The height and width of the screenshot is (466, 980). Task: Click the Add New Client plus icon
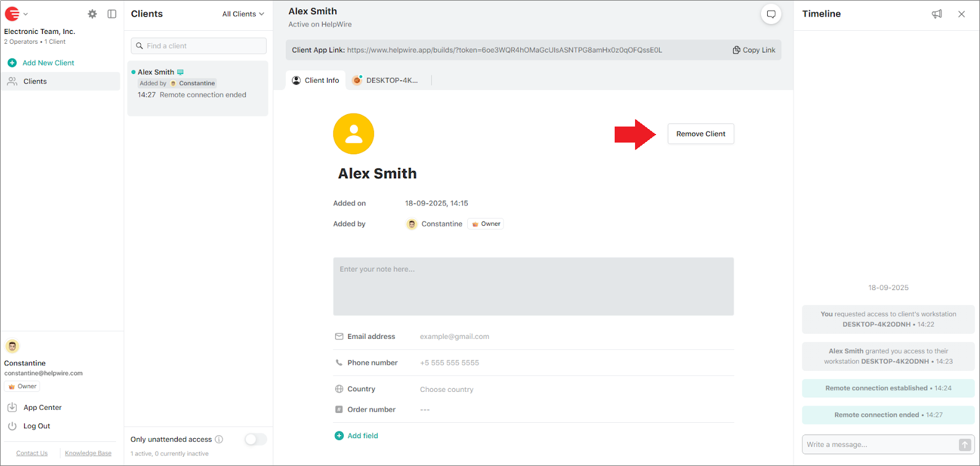coord(12,63)
